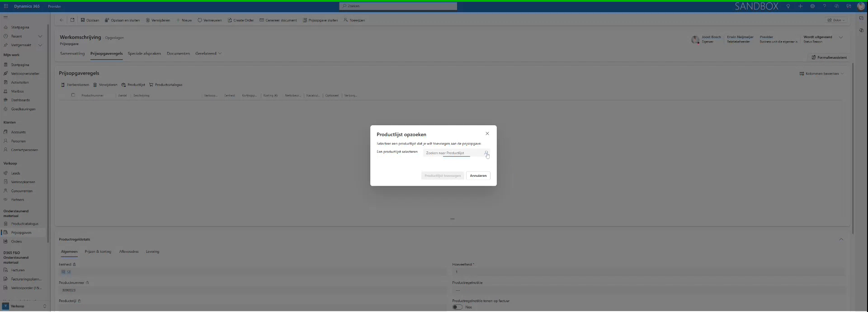Click Verwijderen in top command bar
868x312 pixels.
click(x=158, y=20)
